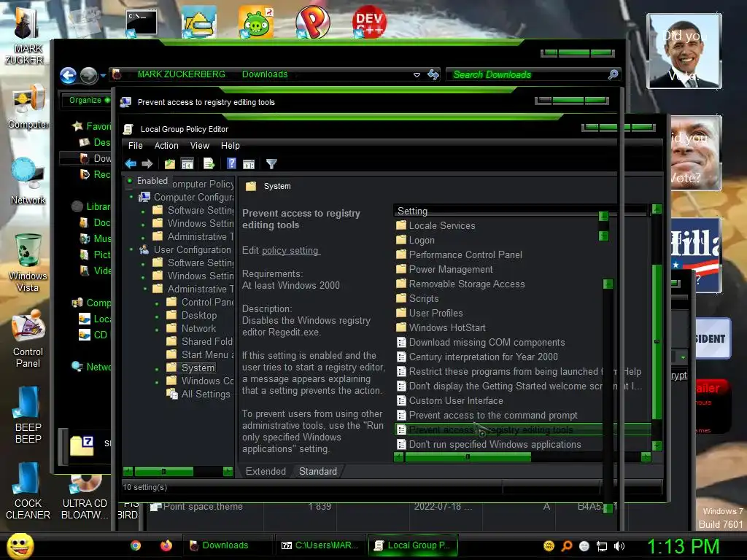Open the Recycle Bin Windows Vista icon
This screenshot has width=747, height=560.
coord(28,262)
